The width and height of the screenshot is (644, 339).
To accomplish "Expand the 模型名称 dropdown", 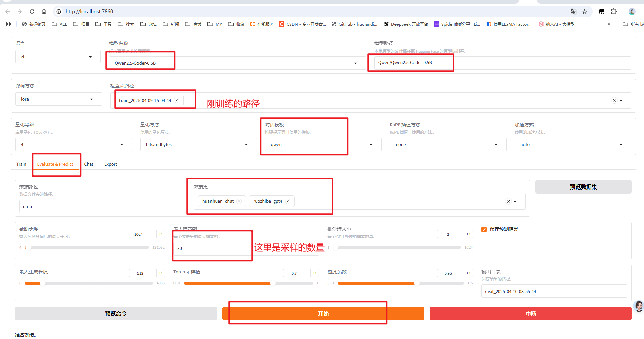I will click(356, 63).
